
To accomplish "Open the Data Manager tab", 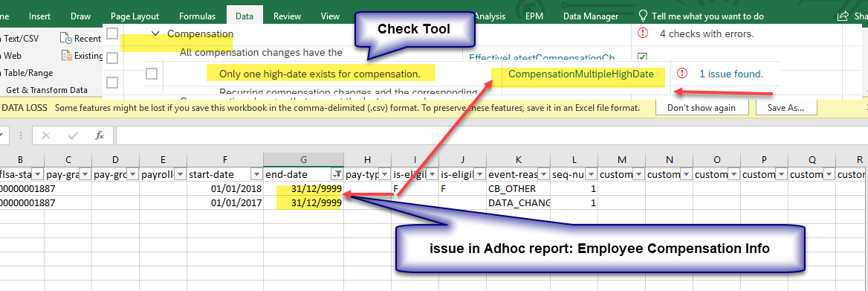I will coord(591,16).
